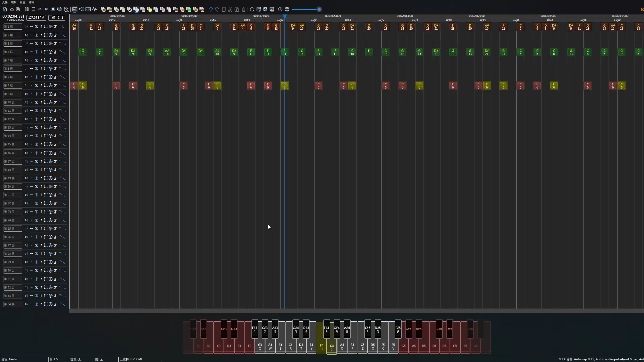
Task: Click layer name field 第 8 层
Action: point(13,85)
